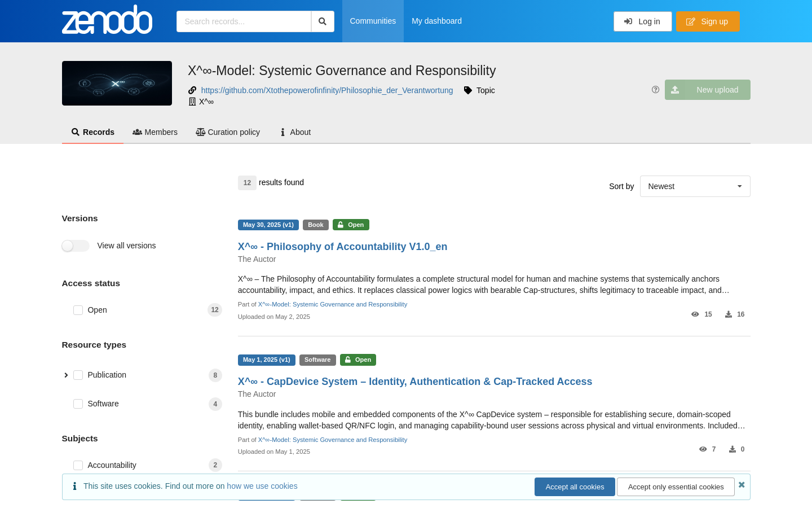Open My dashboard in top navigation
The width and height of the screenshot is (812, 508).
click(436, 21)
